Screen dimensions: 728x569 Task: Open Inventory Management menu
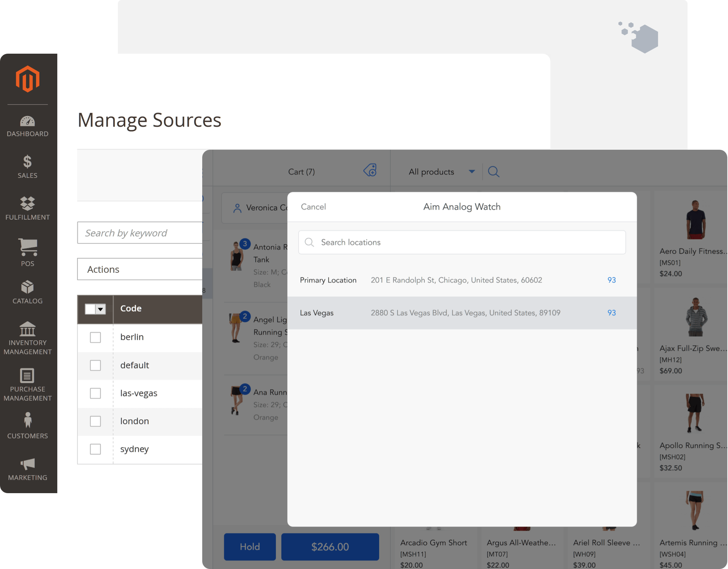[x=28, y=338]
